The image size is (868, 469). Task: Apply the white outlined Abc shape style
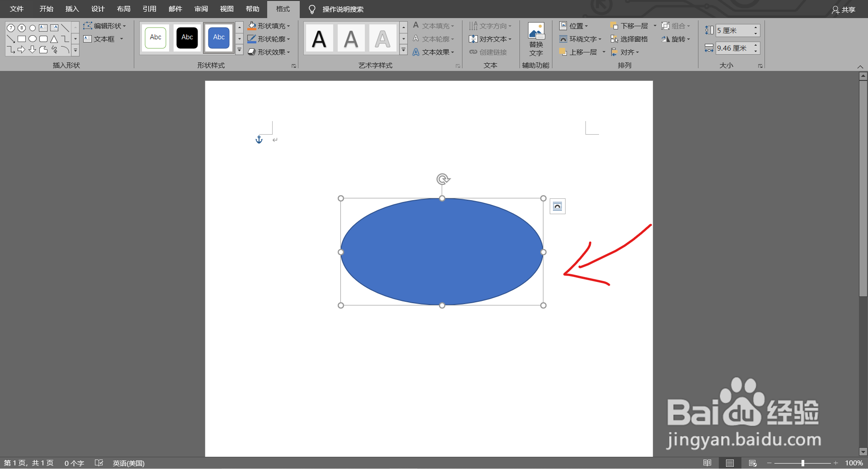pos(156,38)
